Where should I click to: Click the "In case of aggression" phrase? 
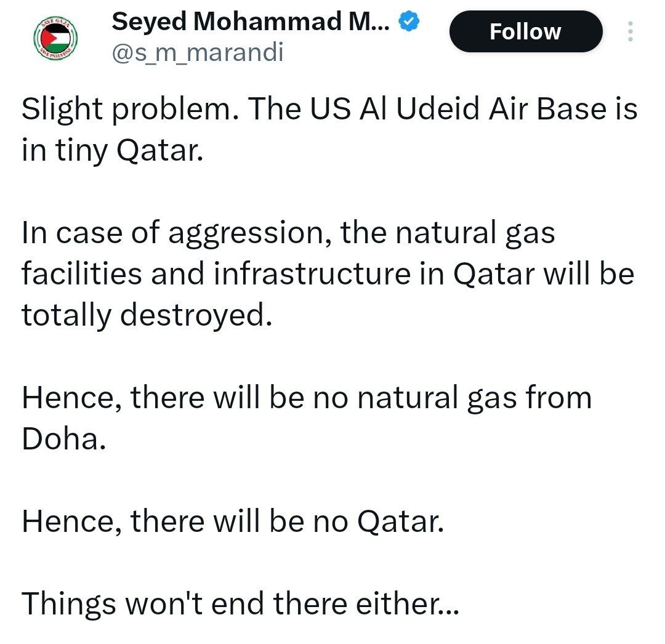(175, 234)
